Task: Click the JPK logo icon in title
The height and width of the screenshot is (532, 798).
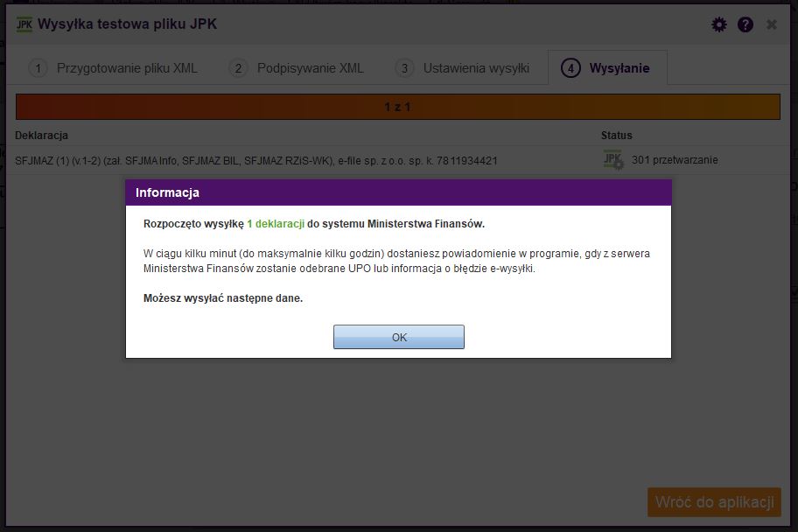Action: point(24,24)
